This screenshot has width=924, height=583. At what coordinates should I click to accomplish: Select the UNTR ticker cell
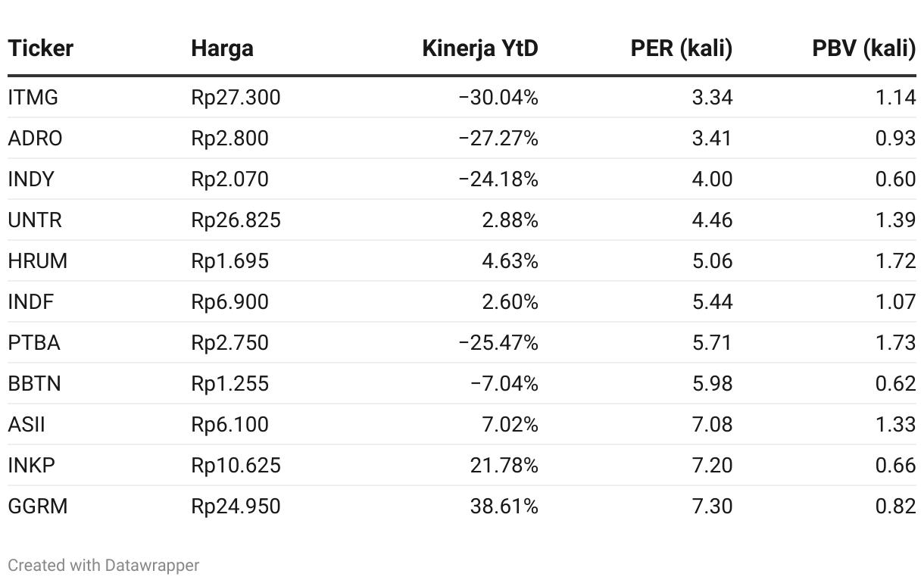tap(35, 220)
